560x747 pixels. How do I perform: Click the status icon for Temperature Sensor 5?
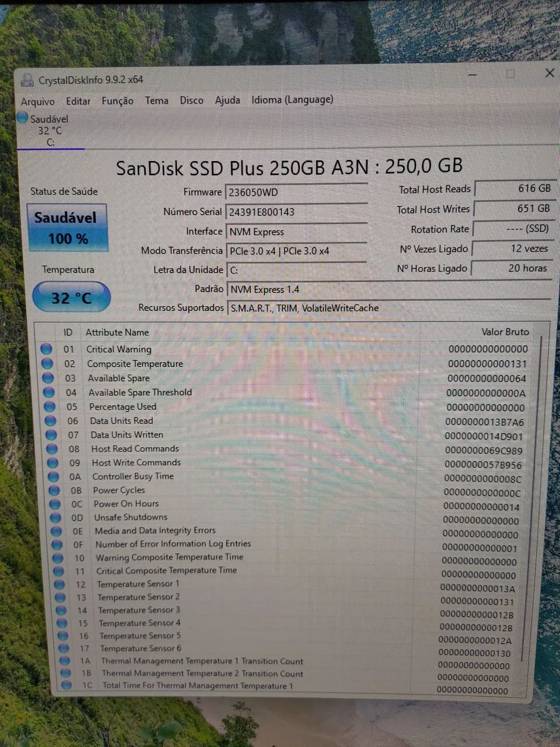coord(62,636)
